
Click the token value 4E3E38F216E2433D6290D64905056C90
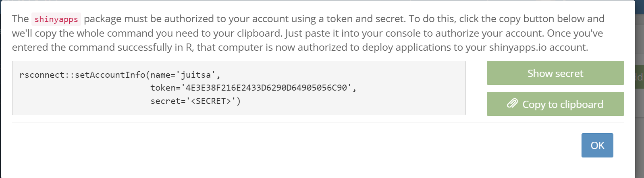click(266, 88)
